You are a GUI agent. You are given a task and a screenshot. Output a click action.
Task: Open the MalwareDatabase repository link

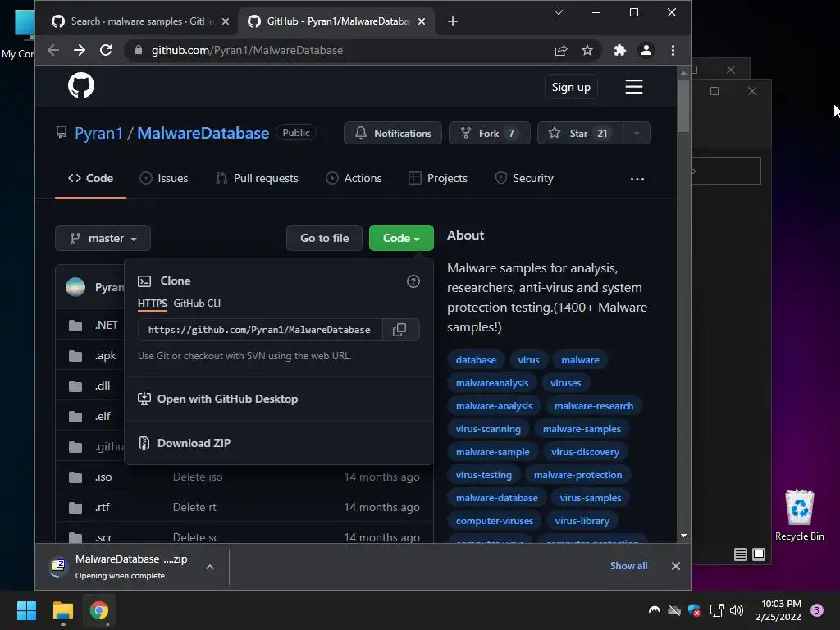[203, 134]
